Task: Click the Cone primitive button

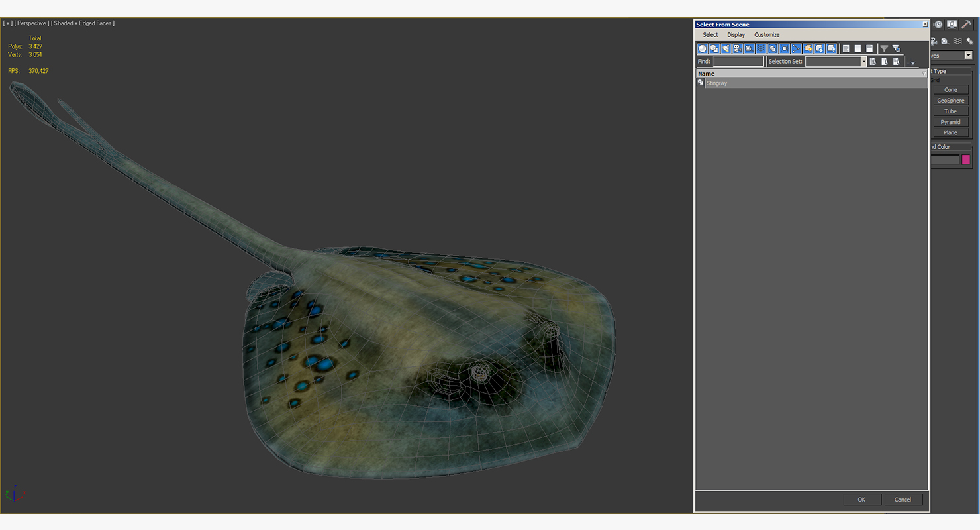Action: (950, 89)
